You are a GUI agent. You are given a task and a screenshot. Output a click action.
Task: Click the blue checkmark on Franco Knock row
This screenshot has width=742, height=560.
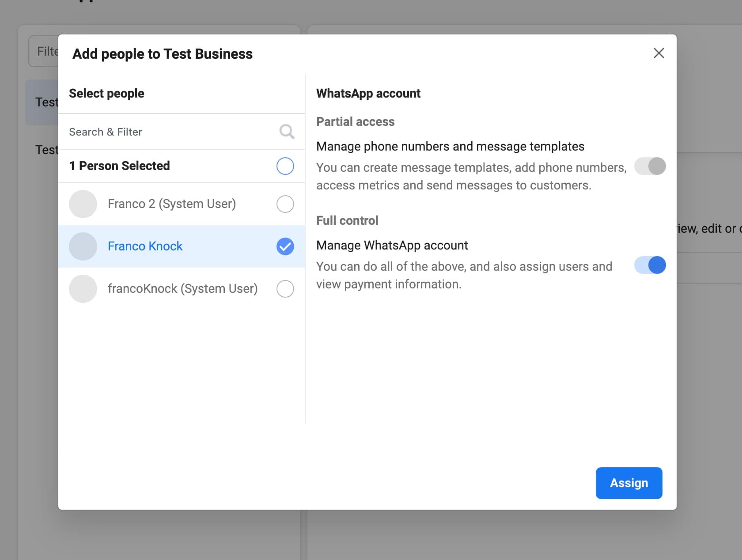point(285,246)
